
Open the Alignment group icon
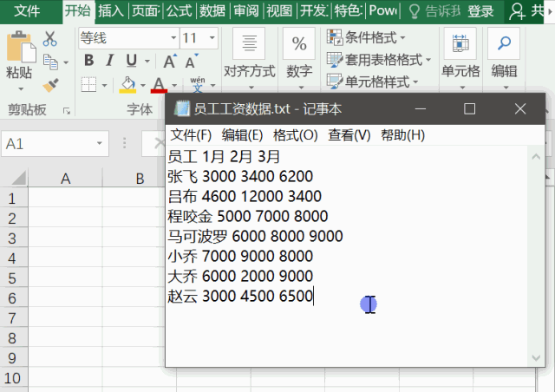coord(249,43)
